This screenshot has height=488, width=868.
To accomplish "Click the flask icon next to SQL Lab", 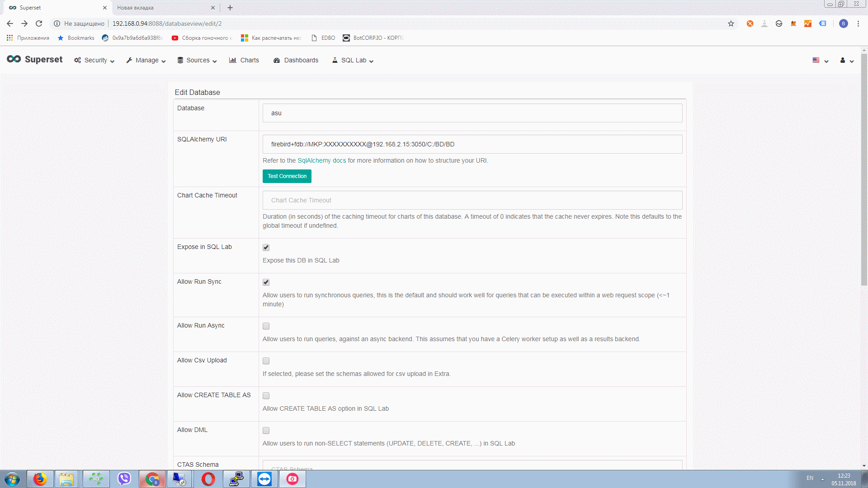I will pyautogui.click(x=335, y=60).
